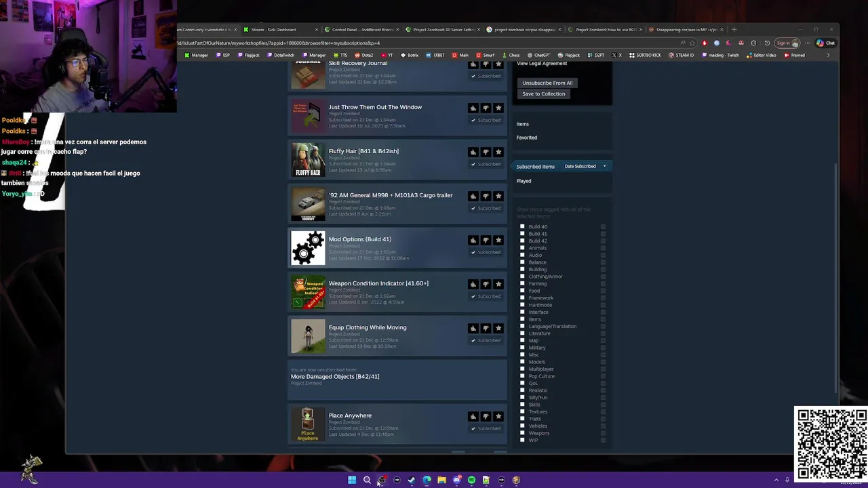Open the Place Anywhere mod title
The height and width of the screenshot is (488, 868).
point(350,415)
